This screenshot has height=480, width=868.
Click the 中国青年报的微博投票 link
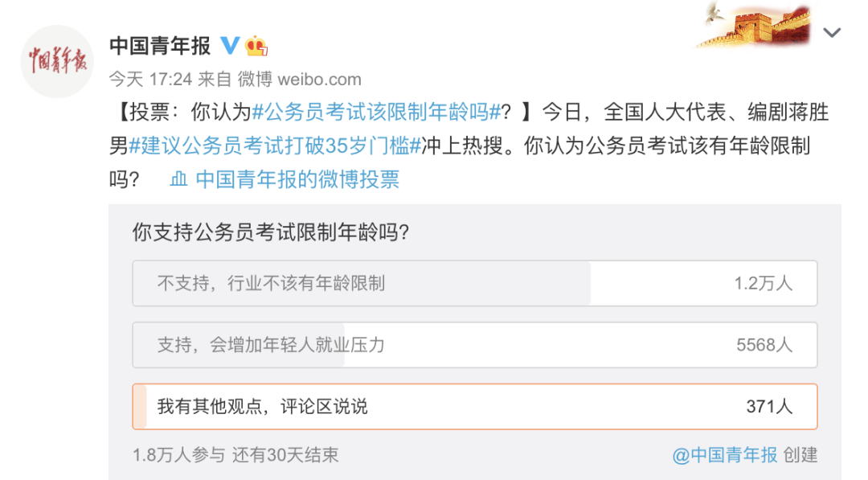click(300, 179)
